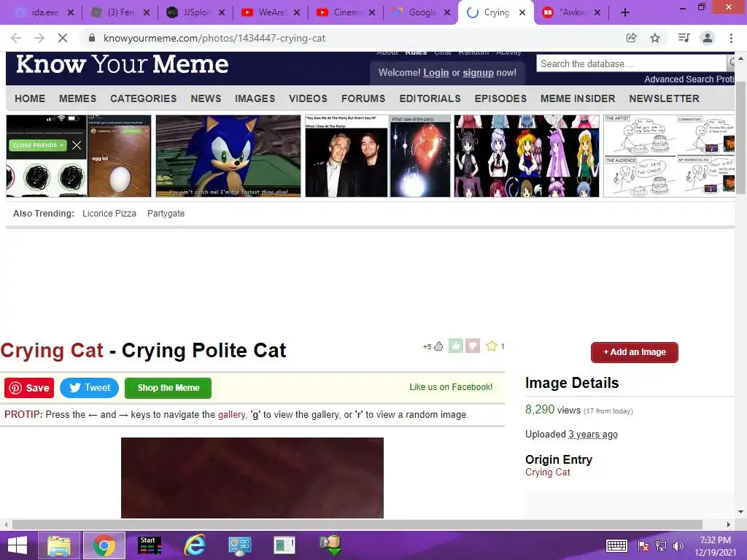The image size is (747, 560).
Task: Open the Chrome profile icon
Action: 708,38
